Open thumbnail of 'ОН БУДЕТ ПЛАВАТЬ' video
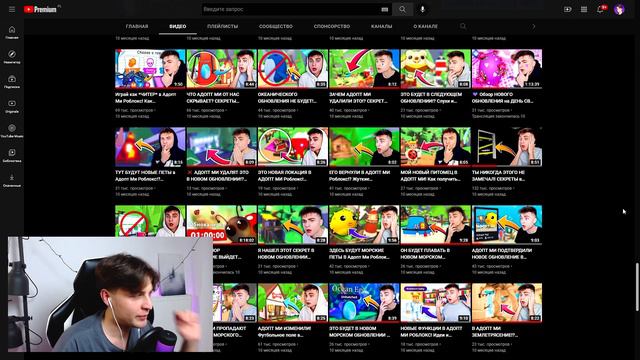This screenshot has height=360, width=640. (436, 224)
